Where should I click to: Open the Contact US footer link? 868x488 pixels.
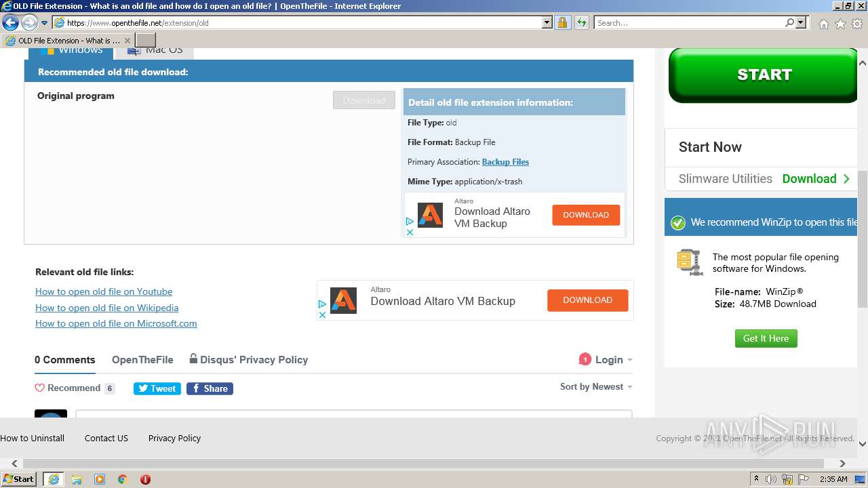106,439
